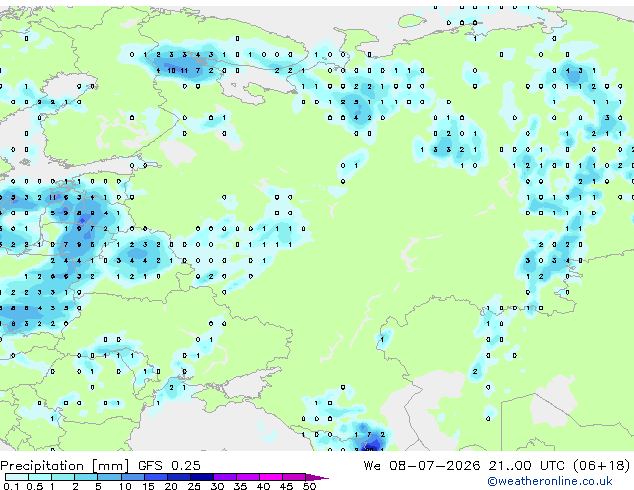Screen dimensions: 634x490
Task: Click the 0.1–0.5 mm palest legend swatch
Action: click(17, 477)
